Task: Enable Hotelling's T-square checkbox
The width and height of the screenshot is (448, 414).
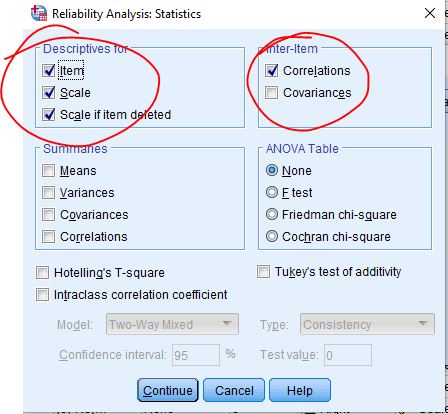Action: (42, 272)
